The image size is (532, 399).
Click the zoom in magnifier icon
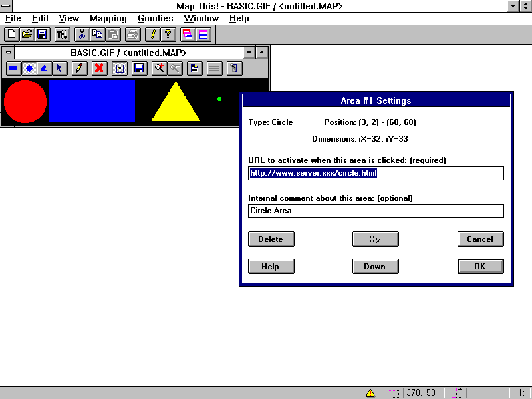(x=159, y=68)
